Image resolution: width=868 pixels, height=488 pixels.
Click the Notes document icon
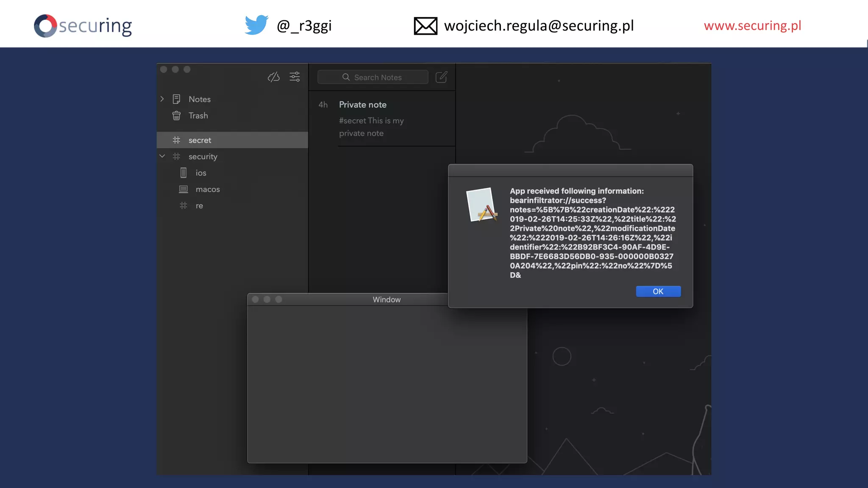pyautogui.click(x=176, y=99)
